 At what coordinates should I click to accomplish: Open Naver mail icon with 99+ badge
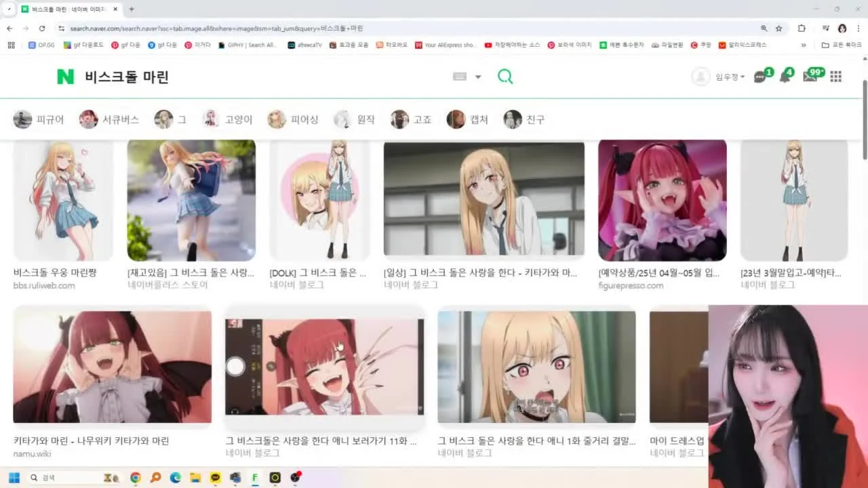coord(810,77)
